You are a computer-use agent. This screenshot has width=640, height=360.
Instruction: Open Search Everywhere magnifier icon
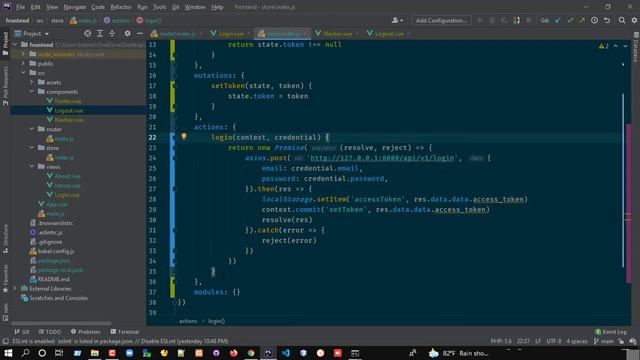[x=622, y=20]
